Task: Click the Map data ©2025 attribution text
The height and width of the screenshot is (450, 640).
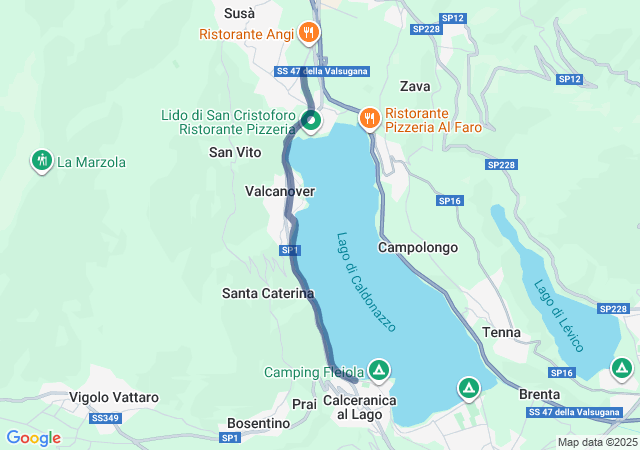Action: 598,442
